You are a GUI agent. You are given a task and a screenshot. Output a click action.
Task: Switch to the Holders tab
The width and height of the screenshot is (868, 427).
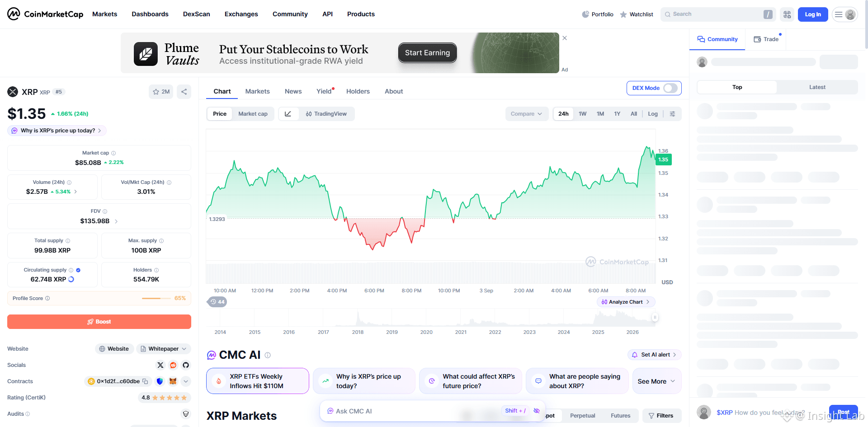coord(358,91)
